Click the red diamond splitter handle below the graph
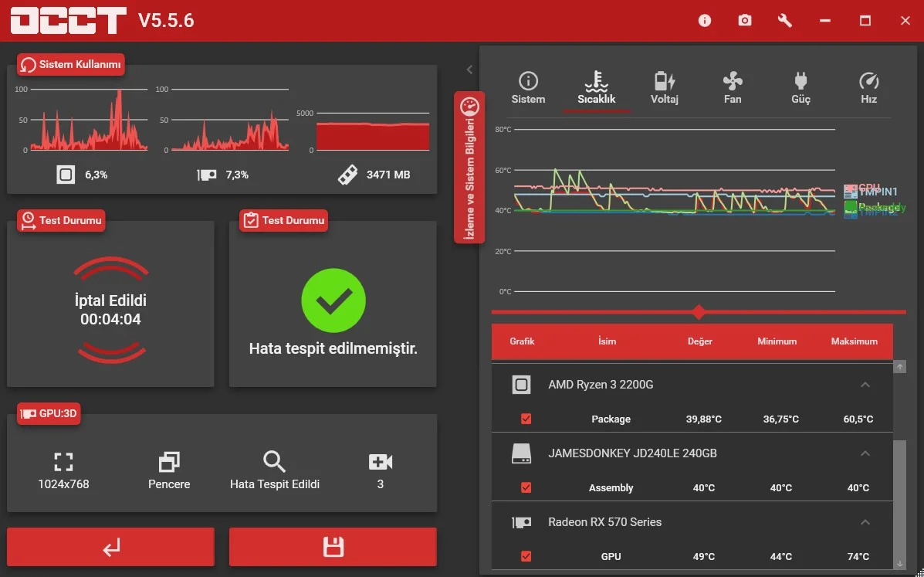Image resolution: width=924 pixels, height=577 pixels. pyautogui.click(x=699, y=312)
